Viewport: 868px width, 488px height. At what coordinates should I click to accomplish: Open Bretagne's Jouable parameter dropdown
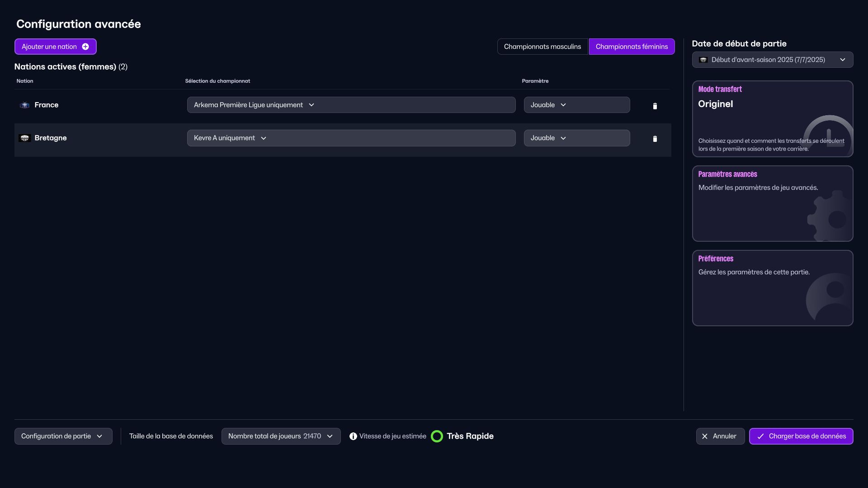click(577, 138)
